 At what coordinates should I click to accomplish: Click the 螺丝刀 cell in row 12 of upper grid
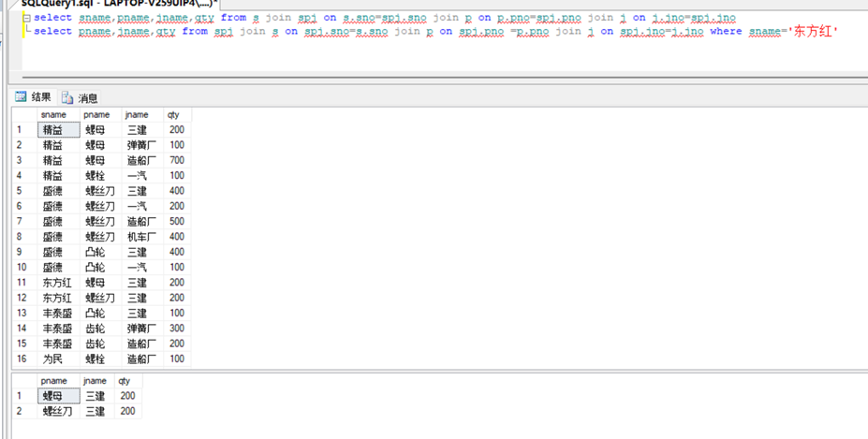[101, 299]
